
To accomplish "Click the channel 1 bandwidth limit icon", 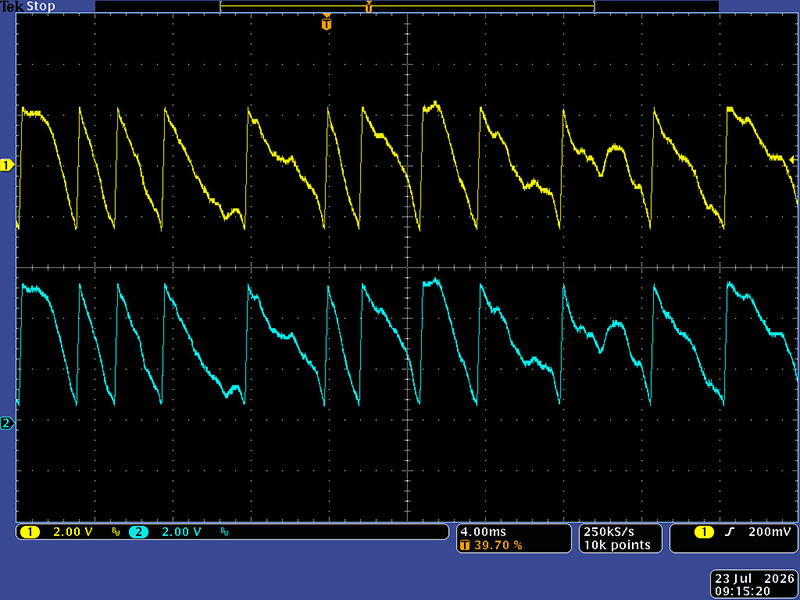I will [116, 532].
